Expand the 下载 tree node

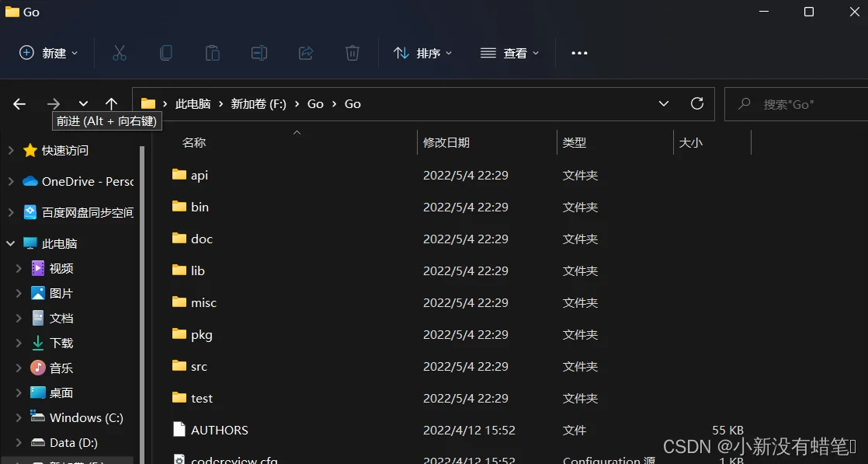coord(19,344)
